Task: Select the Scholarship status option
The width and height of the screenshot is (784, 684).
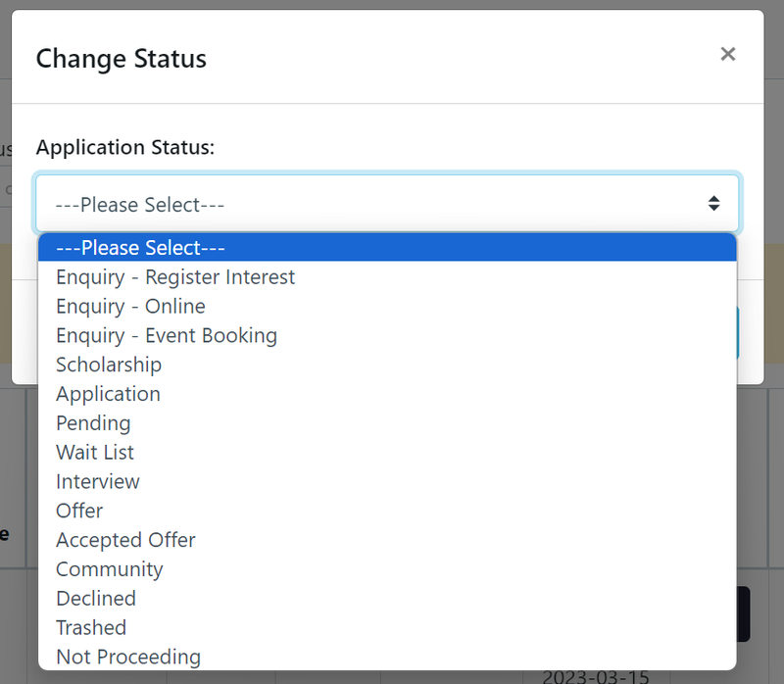Action: click(x=108, y=365)
